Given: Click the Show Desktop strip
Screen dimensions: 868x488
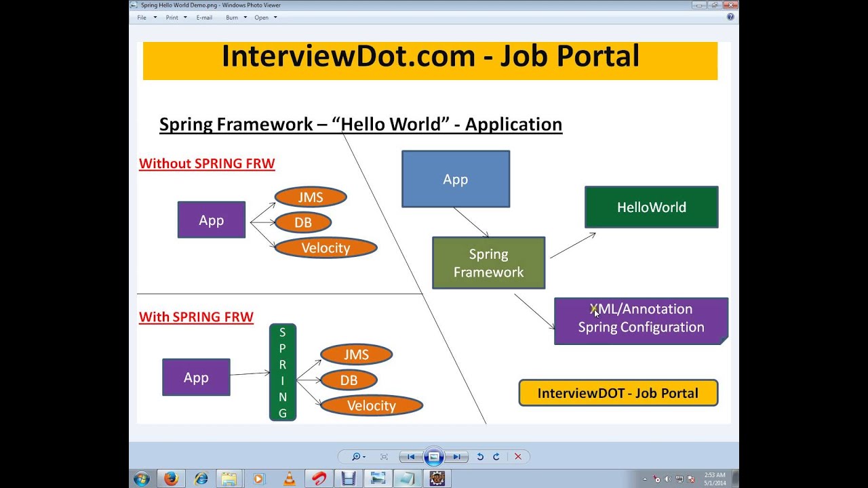Looking at the screenshot, I should pyautogui.click(x=735, y=479).
